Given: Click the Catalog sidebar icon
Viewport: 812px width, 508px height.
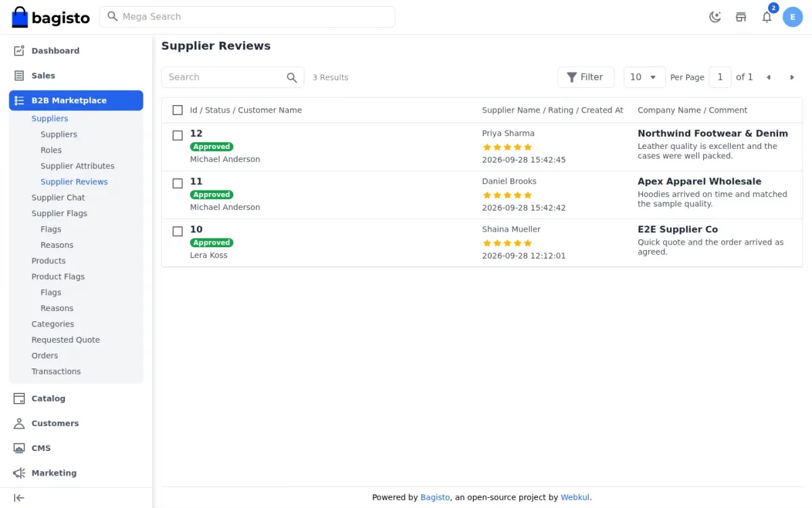Looking at the screenshot, I should pyautogui.click(x=19, y=398).
